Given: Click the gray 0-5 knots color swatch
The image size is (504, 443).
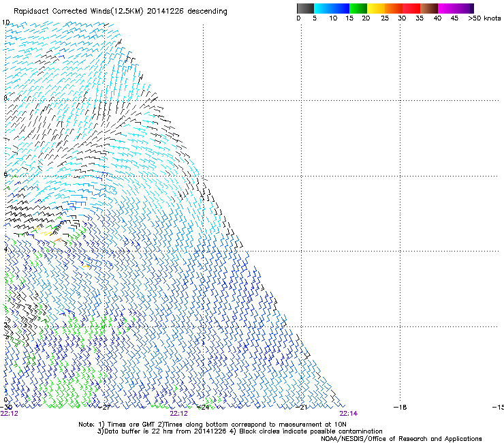Looking at the screenshot, I should coord(305,8).
